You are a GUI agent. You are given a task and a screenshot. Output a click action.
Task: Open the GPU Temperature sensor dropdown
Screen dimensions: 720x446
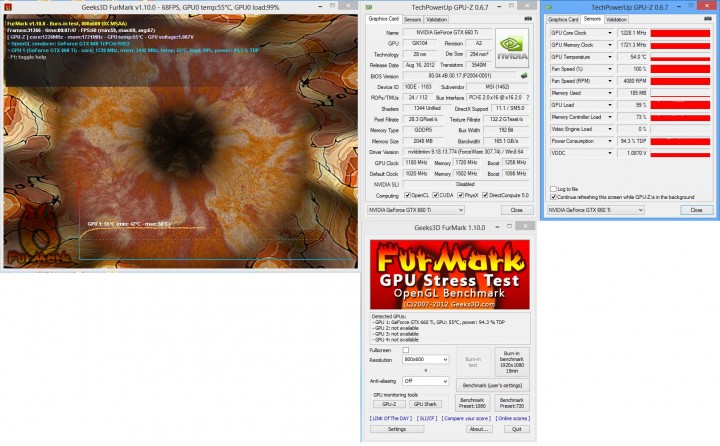(x=610, y=57)
